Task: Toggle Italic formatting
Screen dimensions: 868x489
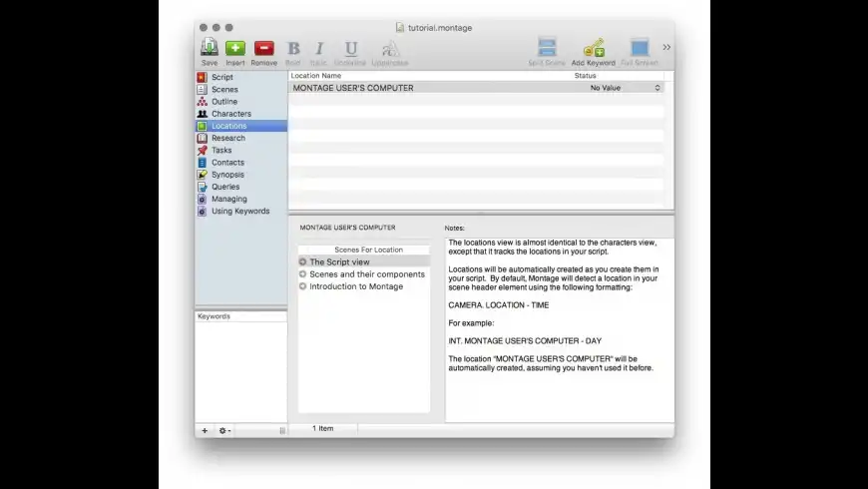Action: [319, 48]
